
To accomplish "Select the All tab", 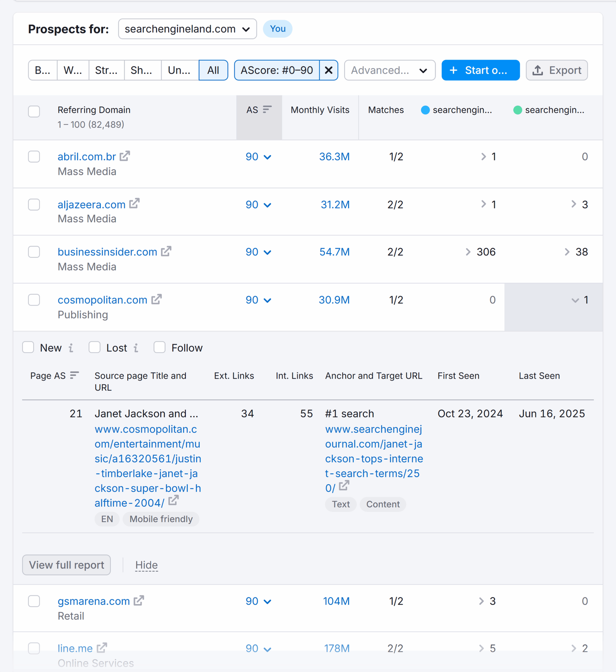I will point(213,70).
